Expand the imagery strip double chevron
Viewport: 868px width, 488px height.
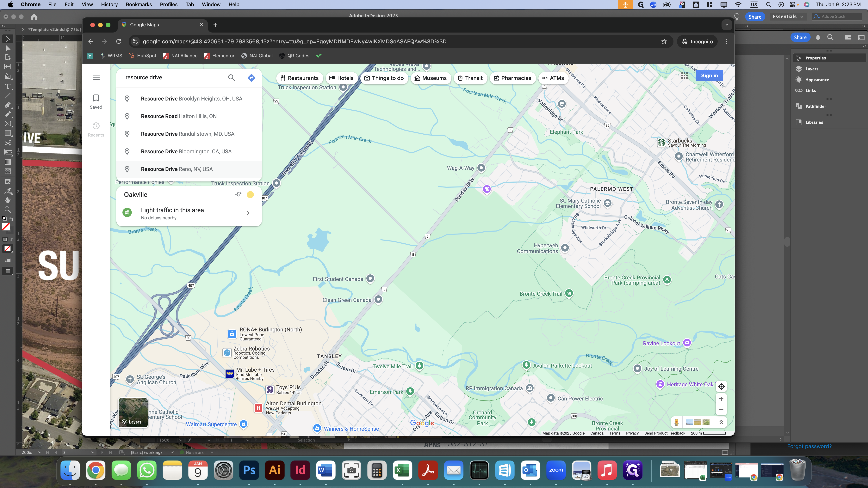coord(721,422)
